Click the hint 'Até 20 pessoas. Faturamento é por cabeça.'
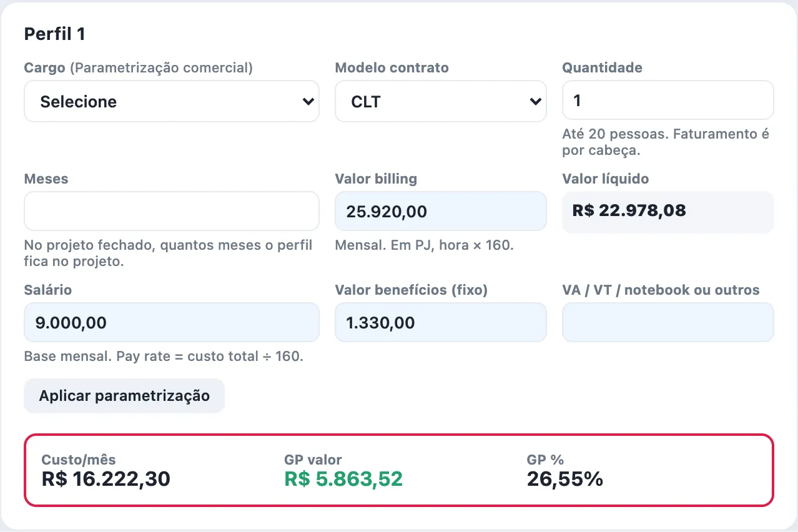 (666, 142)
